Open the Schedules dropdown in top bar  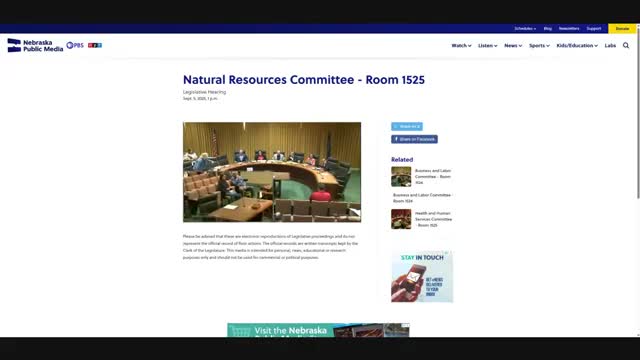click(x=525, y=29)
